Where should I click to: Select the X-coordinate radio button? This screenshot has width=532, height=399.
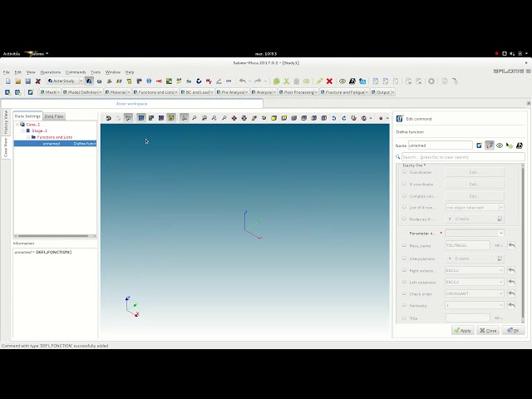404,184
